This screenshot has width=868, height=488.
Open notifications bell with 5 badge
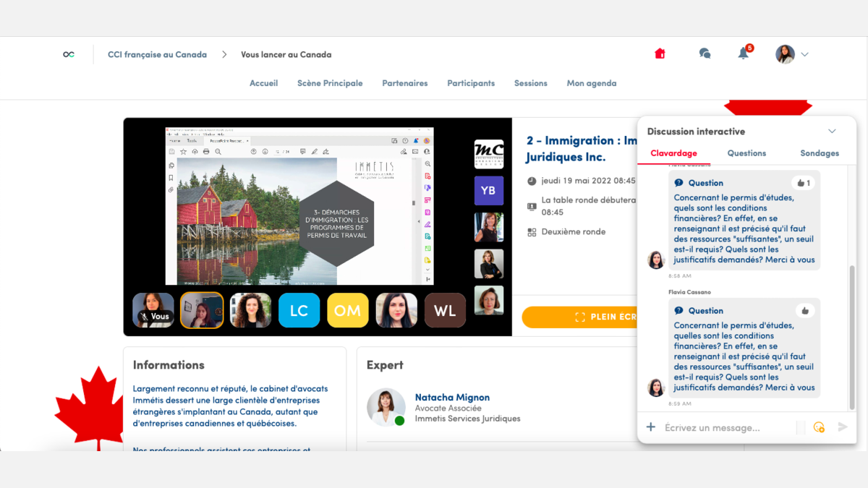744,53
